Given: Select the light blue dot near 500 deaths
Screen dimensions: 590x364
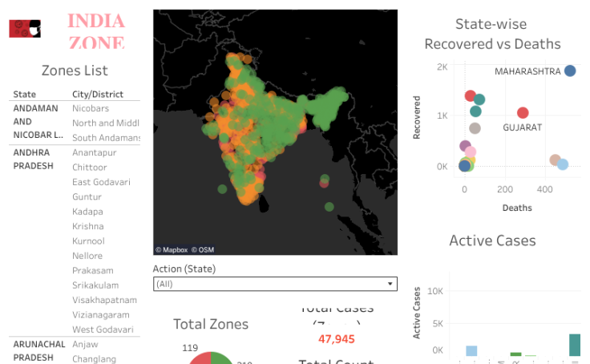Looking at the screenshot, I should click(x=563, y=164).
